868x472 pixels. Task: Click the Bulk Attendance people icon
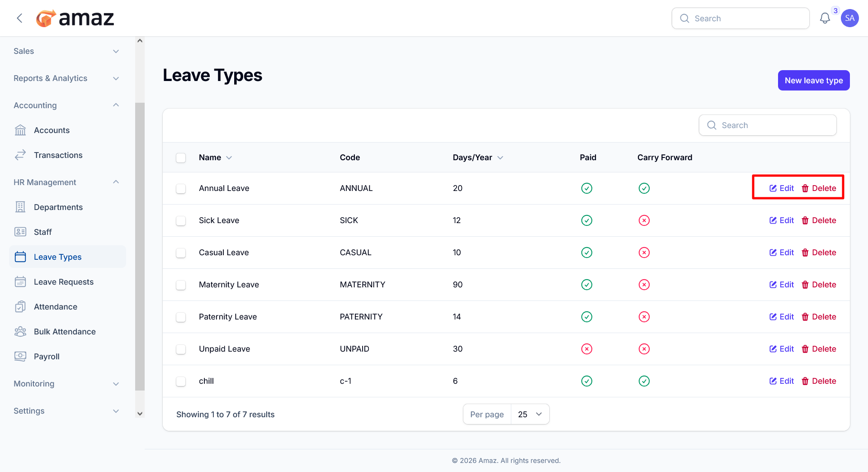tap(20, 332)
